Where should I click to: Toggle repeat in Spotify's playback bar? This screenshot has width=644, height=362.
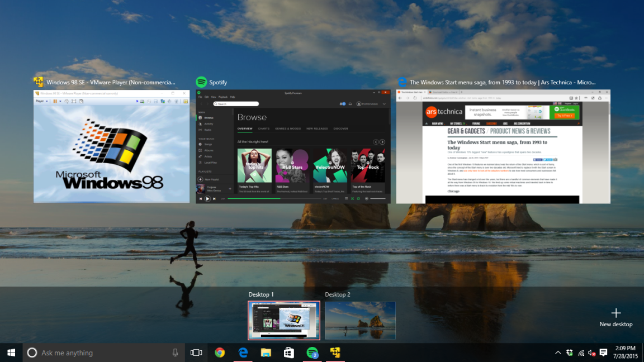(x=358, y=198)
